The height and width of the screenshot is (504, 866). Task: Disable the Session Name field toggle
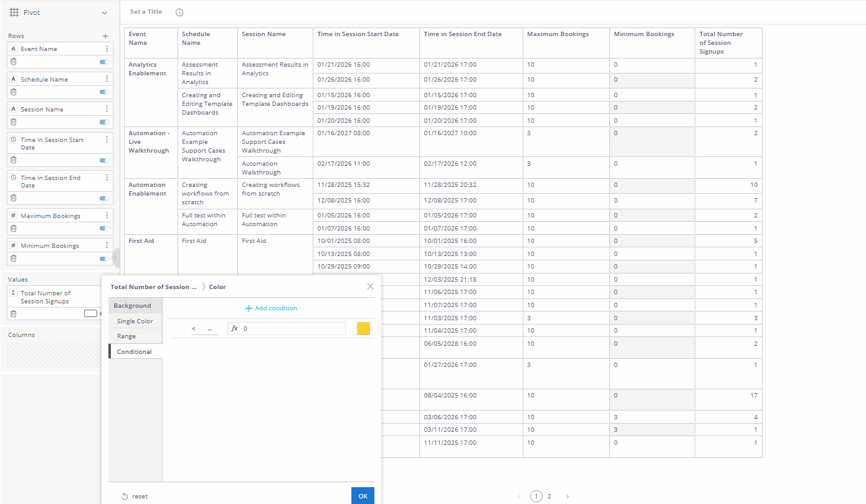click(103, 122)
